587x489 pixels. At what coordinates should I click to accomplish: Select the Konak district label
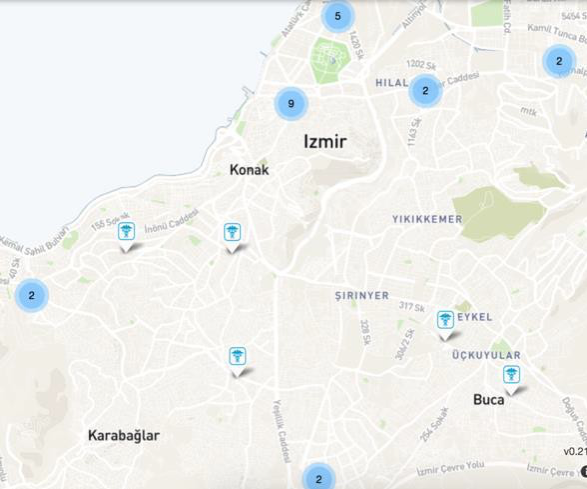click(249, 170)
